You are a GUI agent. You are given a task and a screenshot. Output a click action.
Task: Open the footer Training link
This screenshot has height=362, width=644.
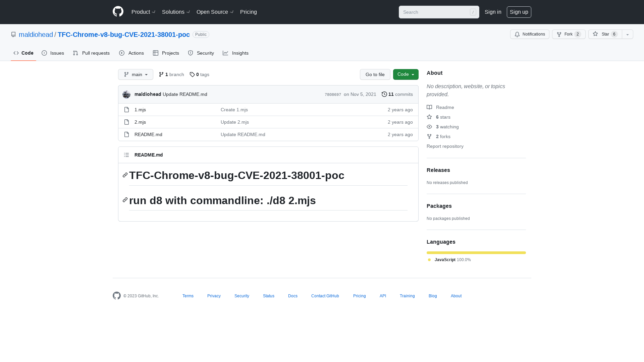[x=407, y=296]
